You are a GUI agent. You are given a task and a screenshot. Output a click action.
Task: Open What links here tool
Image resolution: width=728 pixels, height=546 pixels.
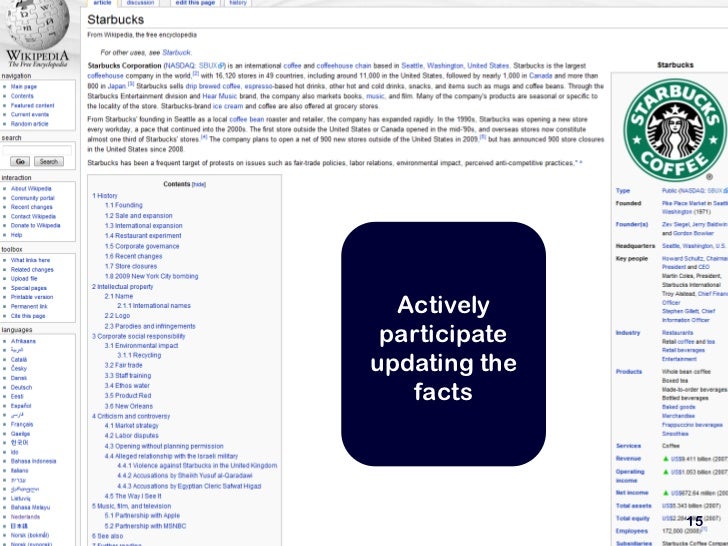30,260
